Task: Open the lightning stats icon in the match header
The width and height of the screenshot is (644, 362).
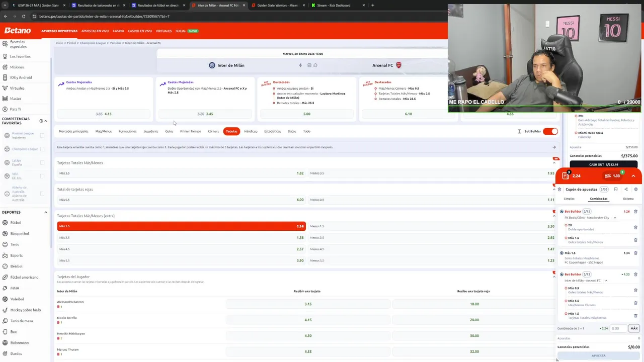Action: (301, 65)
